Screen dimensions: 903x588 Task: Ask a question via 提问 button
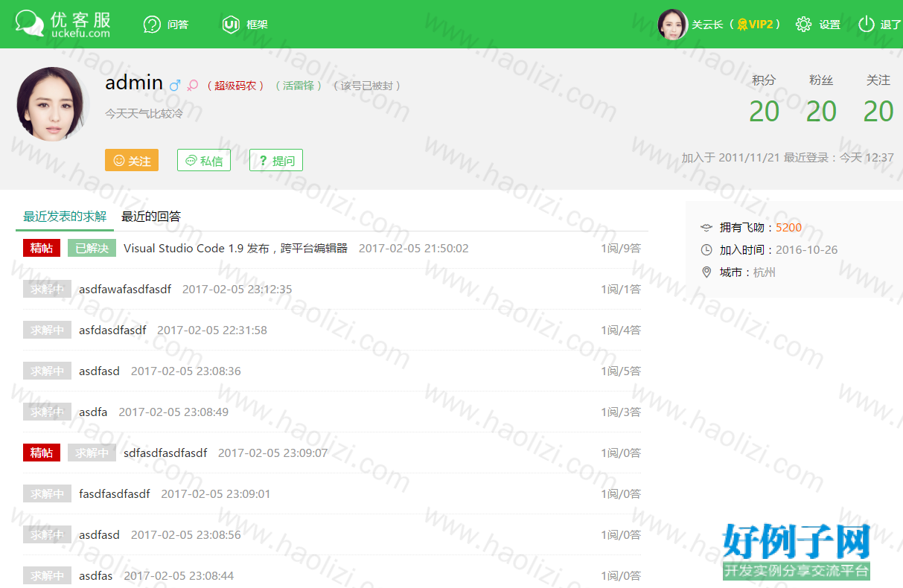[276, 160]
